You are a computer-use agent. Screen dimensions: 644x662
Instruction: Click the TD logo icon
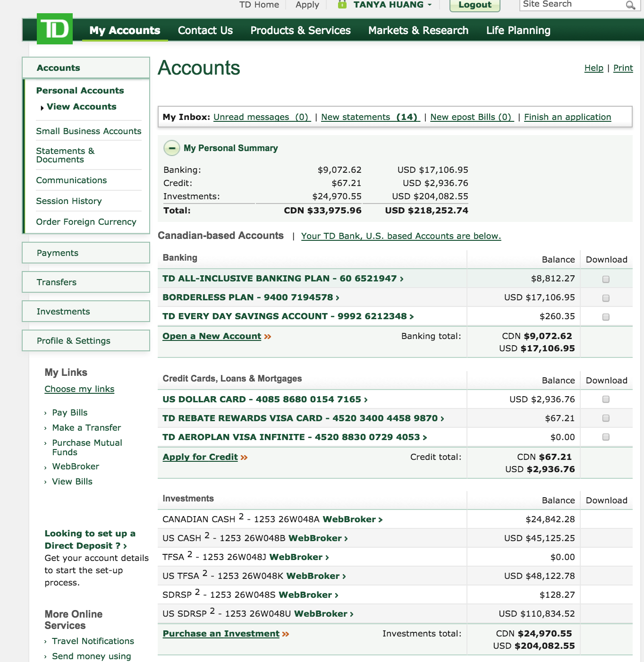55,29
